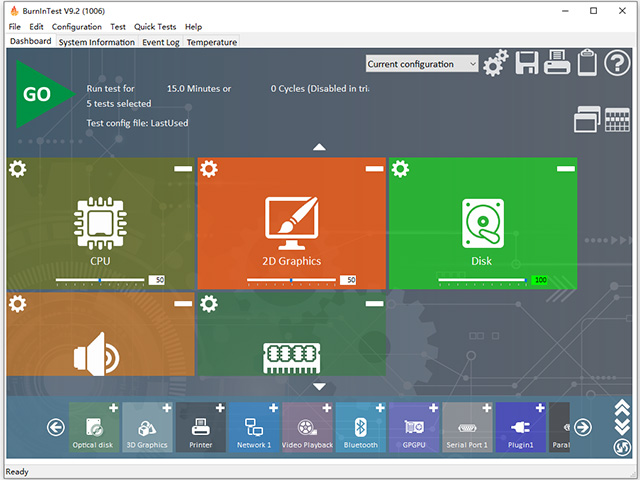The width and height of the screenshot is (640, 480).
Task: Add GPGPU test with plus button
Action: coord(433,408)
